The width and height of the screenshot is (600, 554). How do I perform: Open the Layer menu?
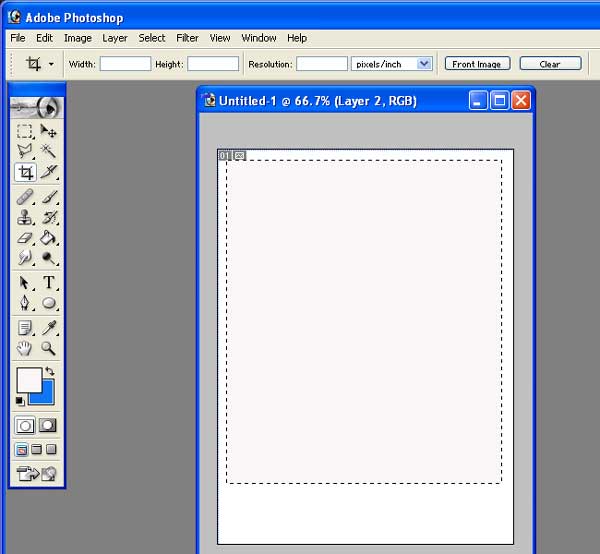[x=115, y=38]
